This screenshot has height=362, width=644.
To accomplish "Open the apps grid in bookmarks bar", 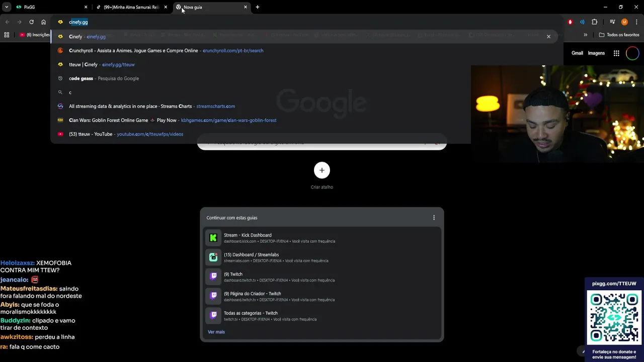I will click(x=7, y=35).
